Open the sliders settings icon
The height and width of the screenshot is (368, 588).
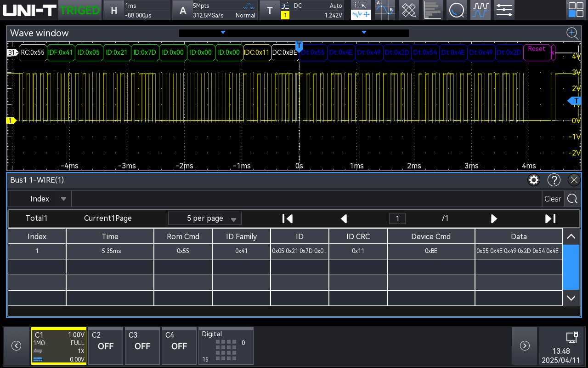[x=504, y=10]
